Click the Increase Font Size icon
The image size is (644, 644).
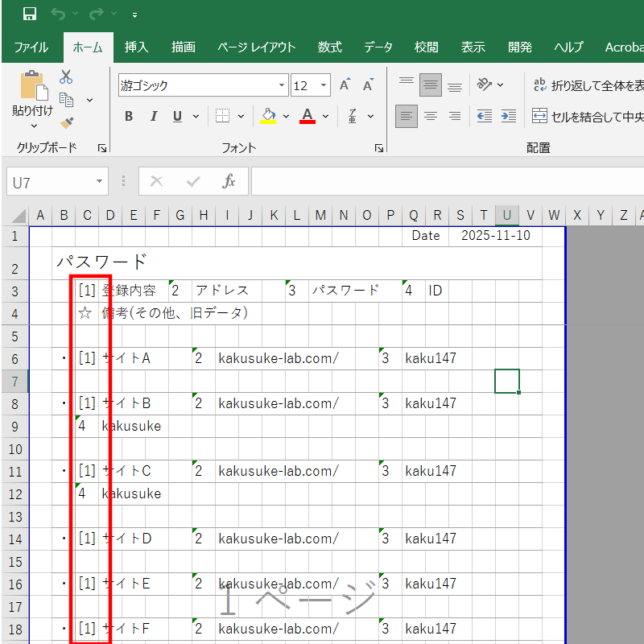pos(345,85)
